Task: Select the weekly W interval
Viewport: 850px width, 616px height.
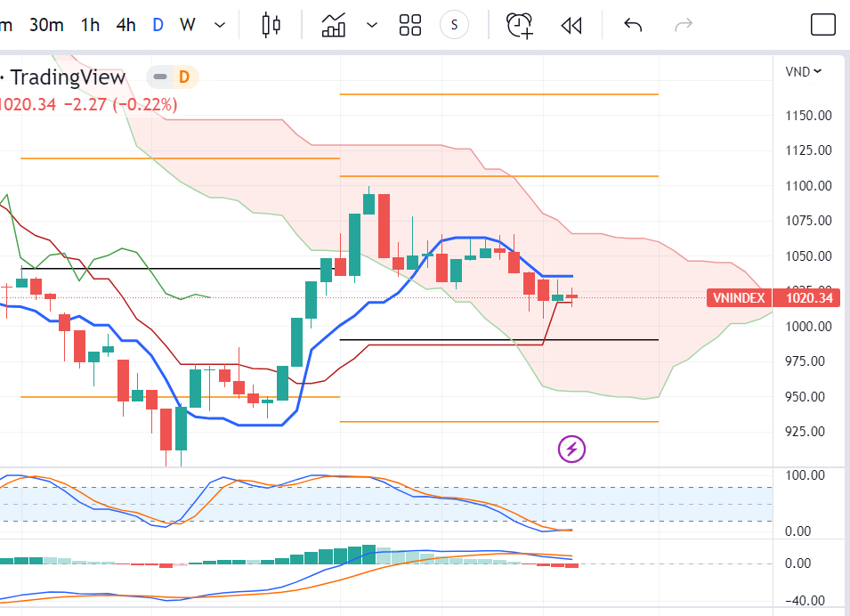Action: (188, 25)
